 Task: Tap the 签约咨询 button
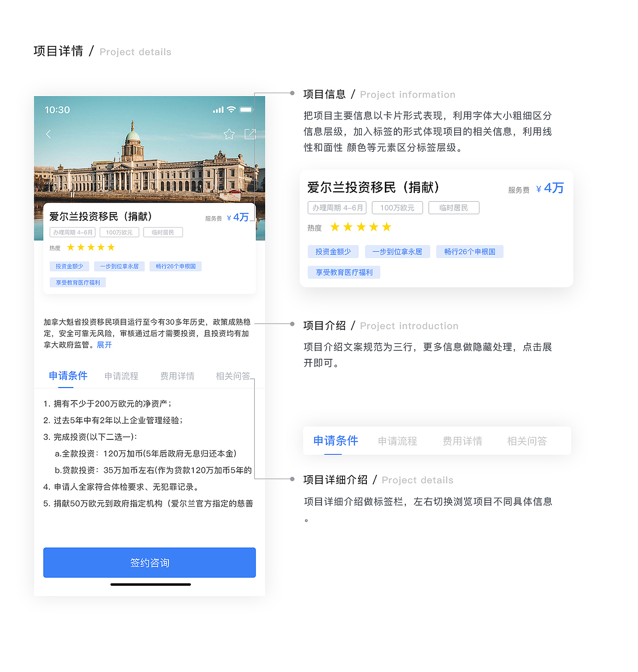tap(150, 563)
